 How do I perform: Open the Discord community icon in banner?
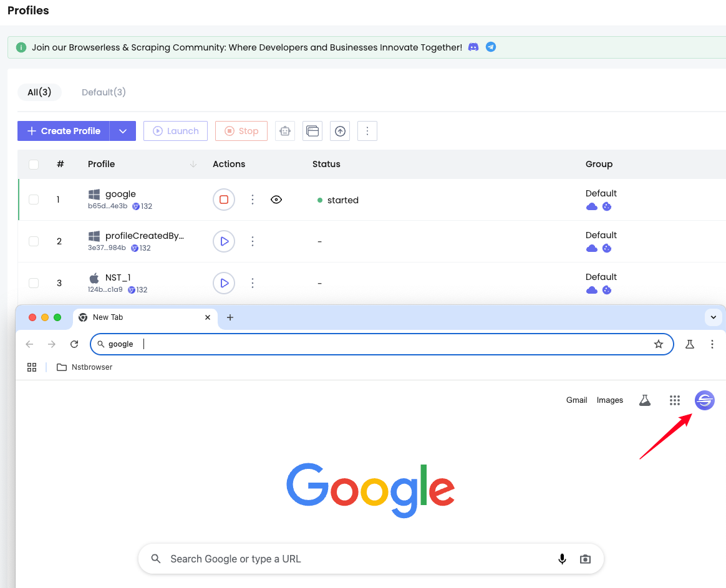pyautogui.click(x=473, y=47)
